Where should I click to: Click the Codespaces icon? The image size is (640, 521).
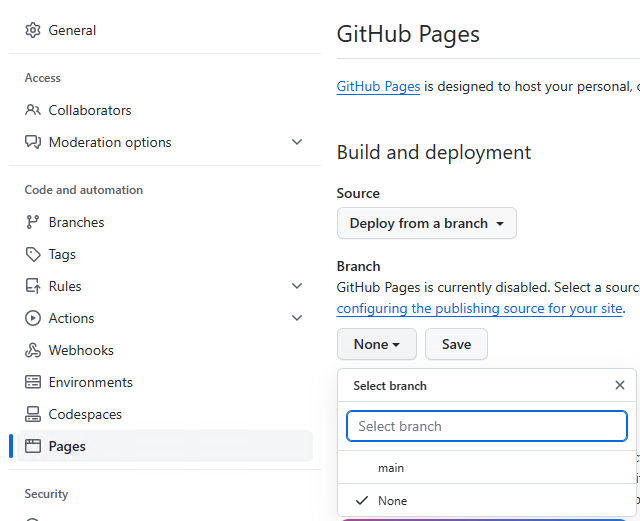click(33, 414)
